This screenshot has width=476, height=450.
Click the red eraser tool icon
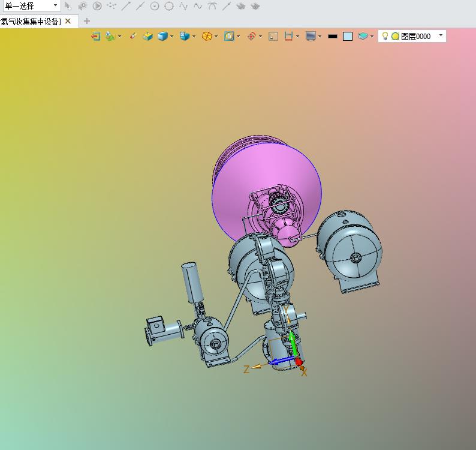[132, 37]
